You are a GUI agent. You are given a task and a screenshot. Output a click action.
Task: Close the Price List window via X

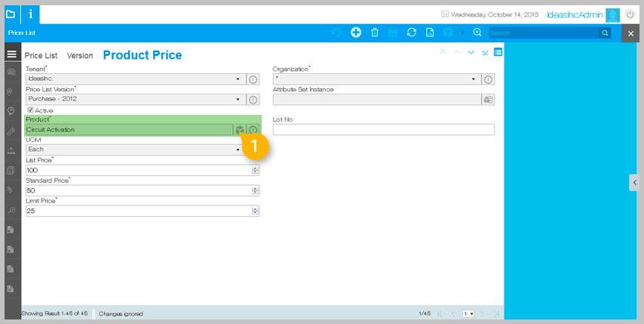click(631, 33)
